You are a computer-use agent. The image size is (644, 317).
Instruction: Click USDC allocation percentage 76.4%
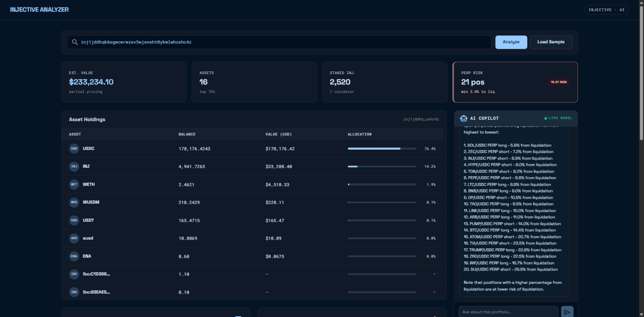430,149
